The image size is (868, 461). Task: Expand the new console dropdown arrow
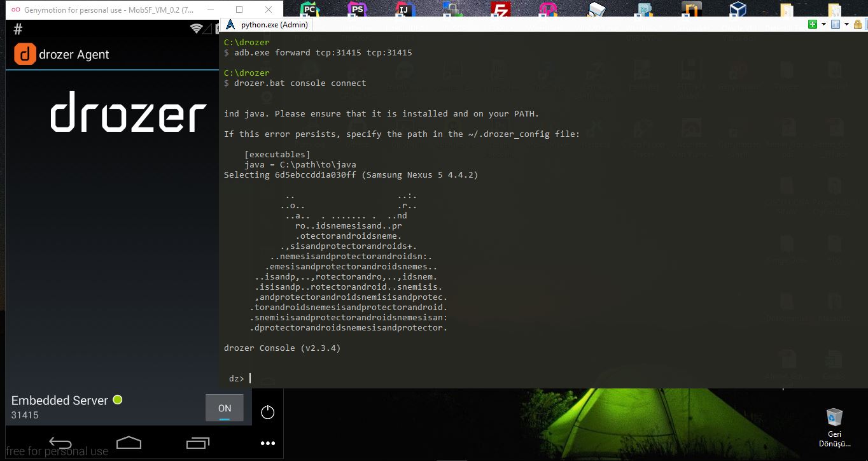[823, 25]
